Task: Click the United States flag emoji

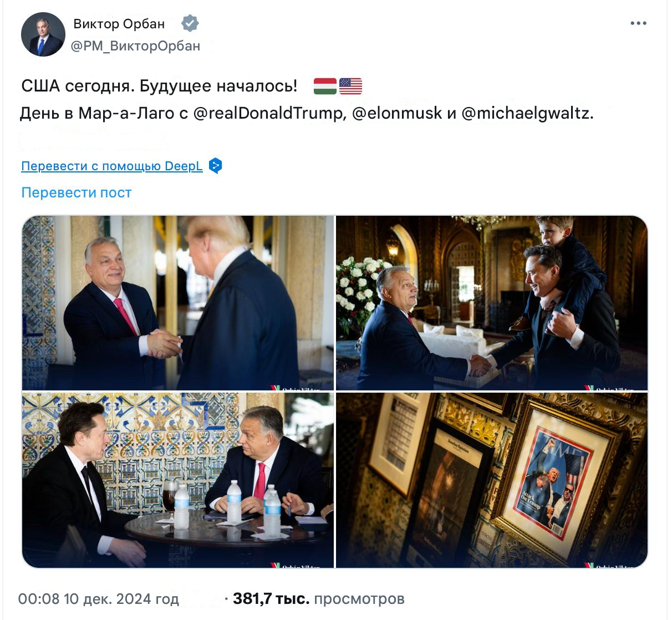Action: (x=350, y=86)
